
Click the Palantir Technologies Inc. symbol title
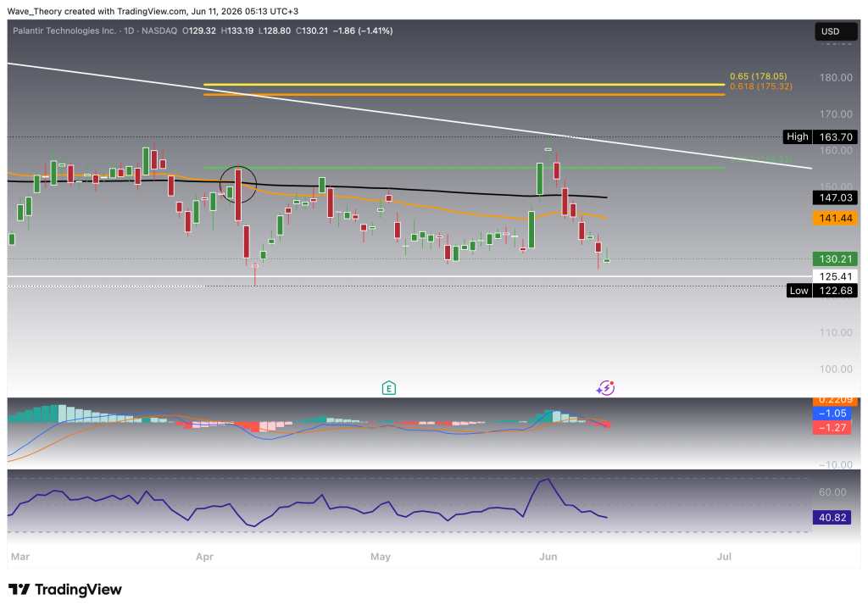[64, 31]
